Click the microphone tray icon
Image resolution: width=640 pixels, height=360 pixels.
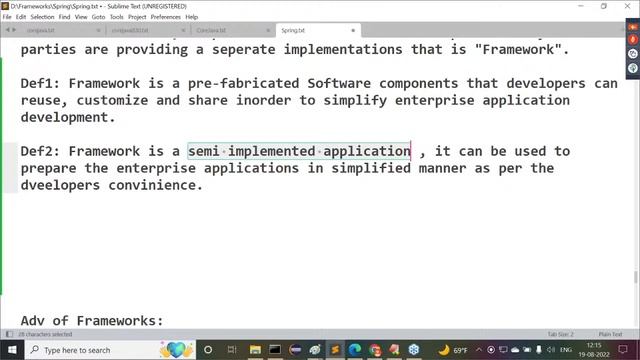539,350
